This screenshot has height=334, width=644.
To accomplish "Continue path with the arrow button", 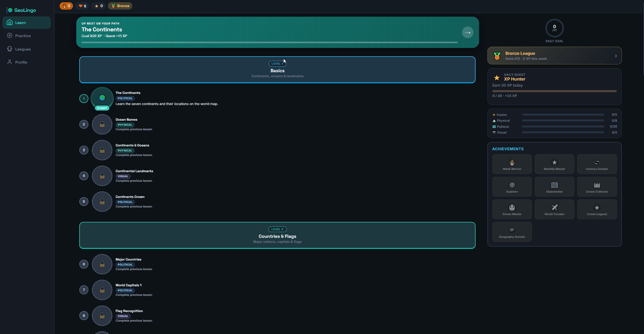I will pos(467,32).
